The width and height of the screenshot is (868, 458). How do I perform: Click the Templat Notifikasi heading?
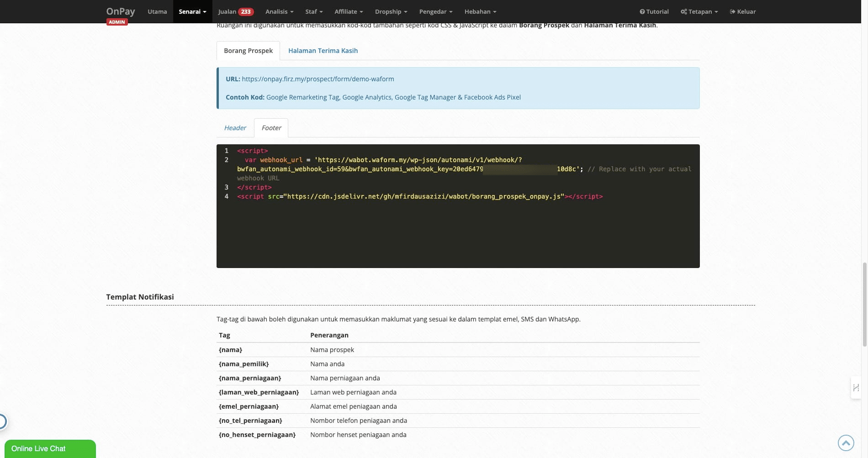tap(140, 297)
